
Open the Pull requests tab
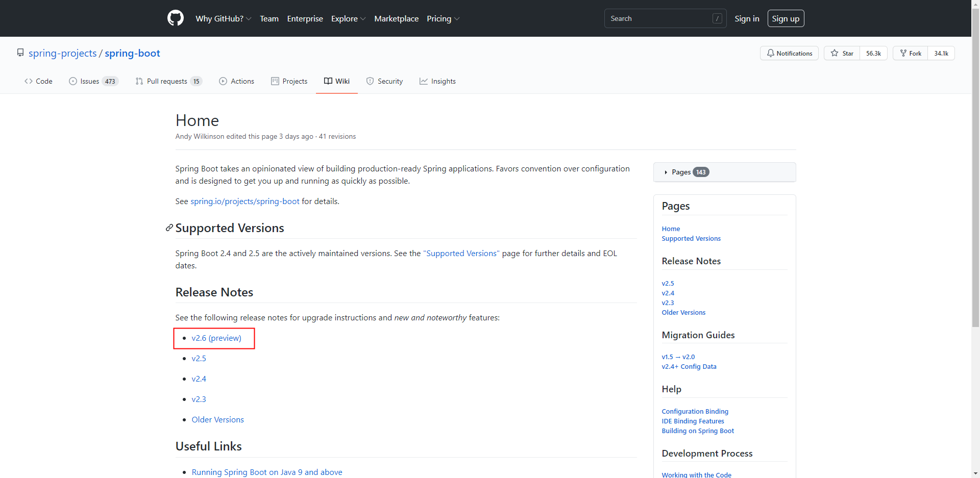pyautogui.click(x=169, y=81)
